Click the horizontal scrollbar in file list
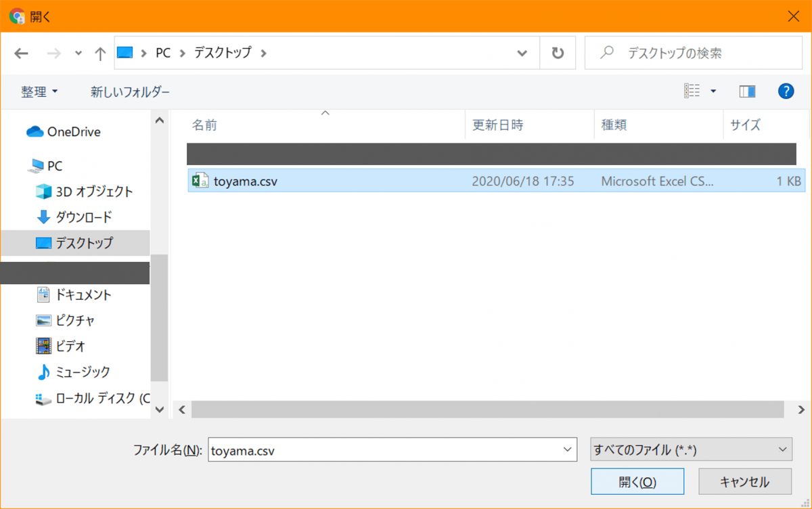Image resolution: width=812 pixels, height=509 pixels. (487, 410)
